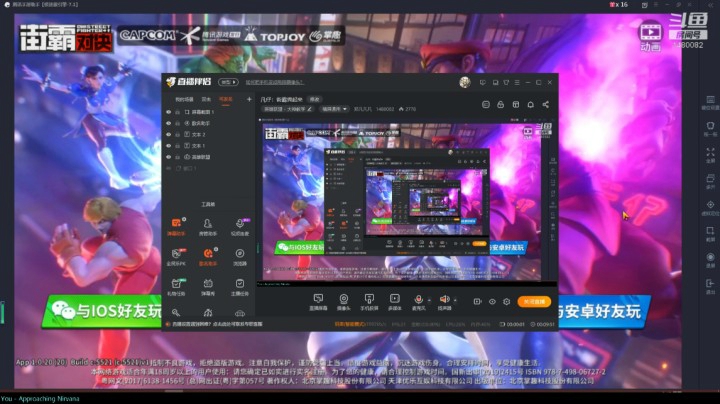Add 摄像头 camera source
Viewport: 720px width, 404px height.
pos(343,302)
